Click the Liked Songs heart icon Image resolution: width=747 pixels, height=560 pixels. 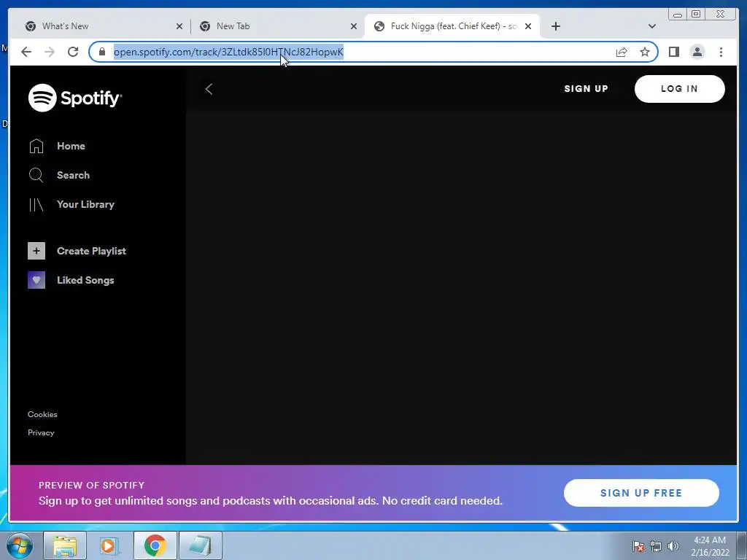(x=36, y=280)
